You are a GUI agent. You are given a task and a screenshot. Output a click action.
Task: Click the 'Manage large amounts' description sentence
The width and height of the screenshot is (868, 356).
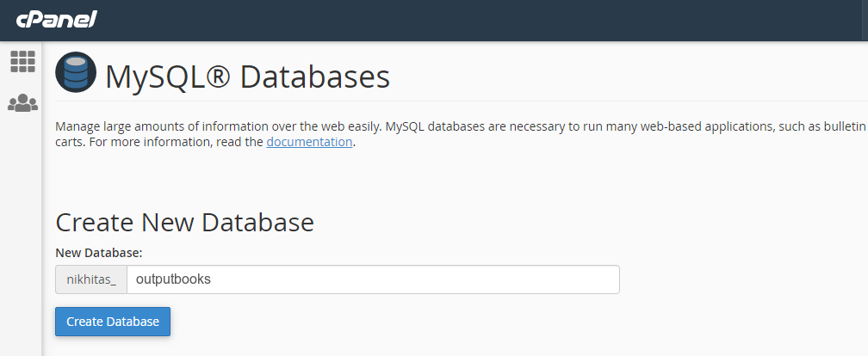click(220, 126)
